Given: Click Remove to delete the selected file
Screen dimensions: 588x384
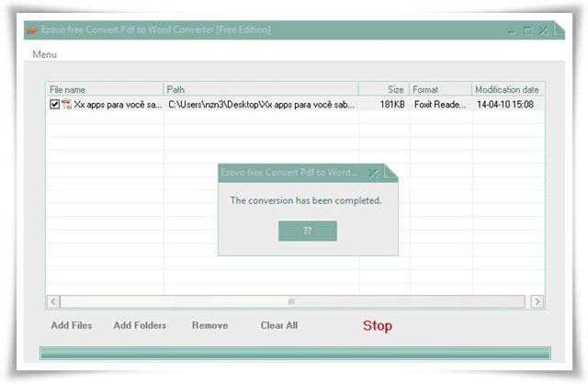Looking at the screenshot, I should 210,325.
